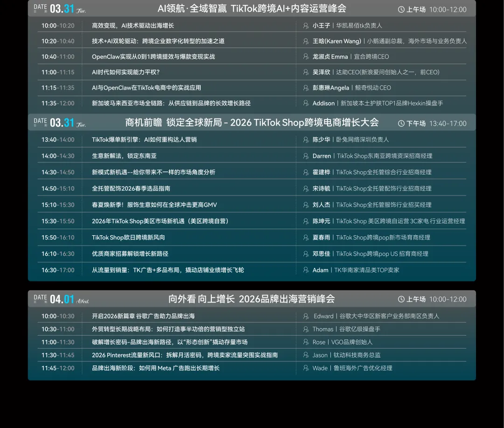Click the topic TikTok Shop欧日跨境新风向
Screen dimensions: 504x428
coord(128,238)
